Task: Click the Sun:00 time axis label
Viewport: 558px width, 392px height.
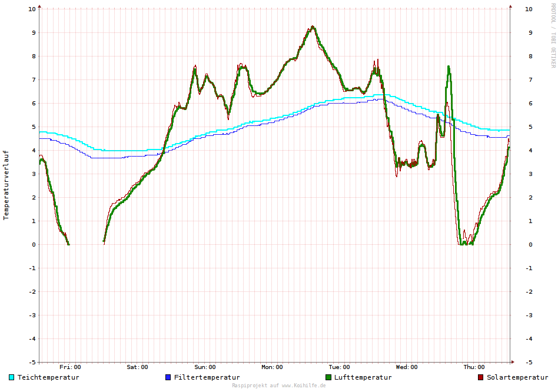Action: pyautogui.click(x=205, y=367)
